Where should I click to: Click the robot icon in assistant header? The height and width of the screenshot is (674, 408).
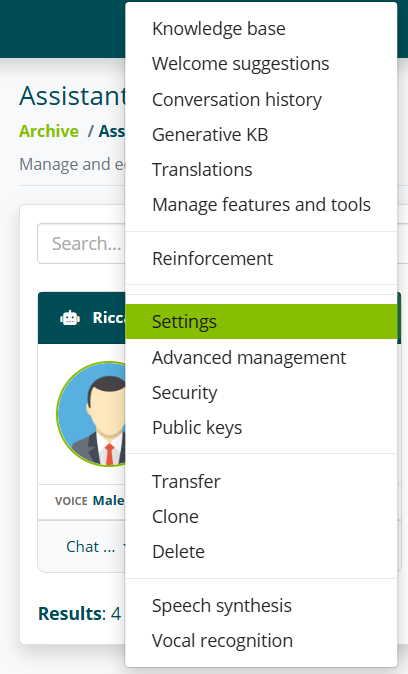(70, 318)
